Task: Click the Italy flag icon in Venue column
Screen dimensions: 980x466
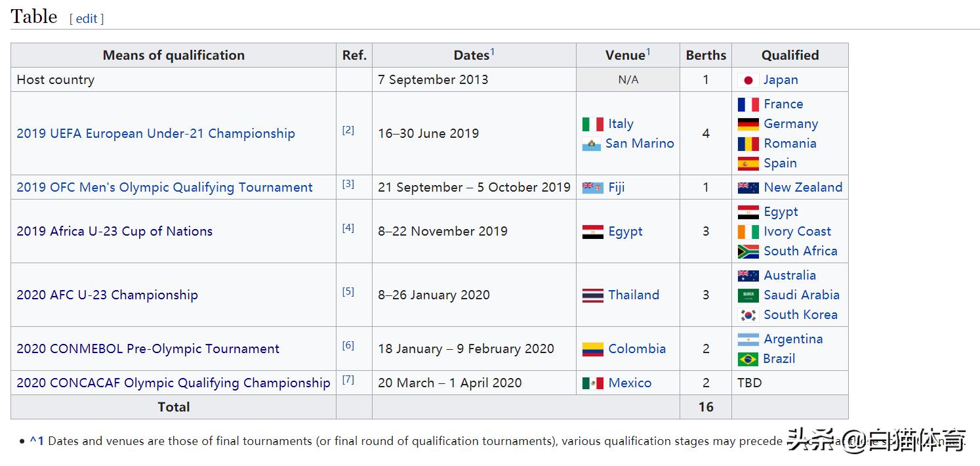Action: [592, 124]
